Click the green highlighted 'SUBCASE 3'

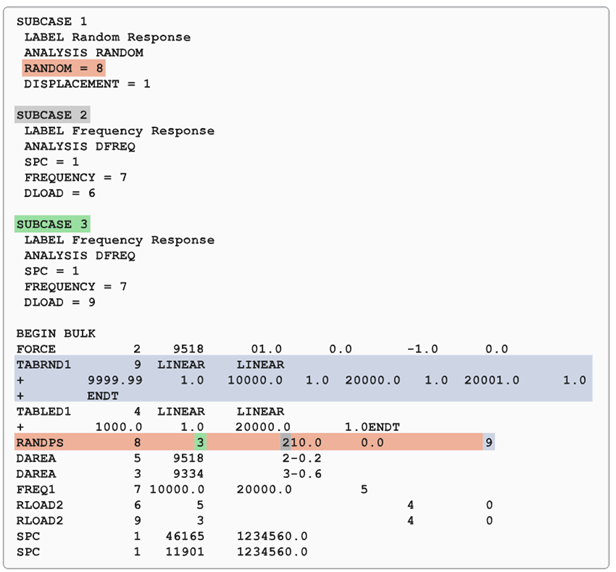coord(52,224)
